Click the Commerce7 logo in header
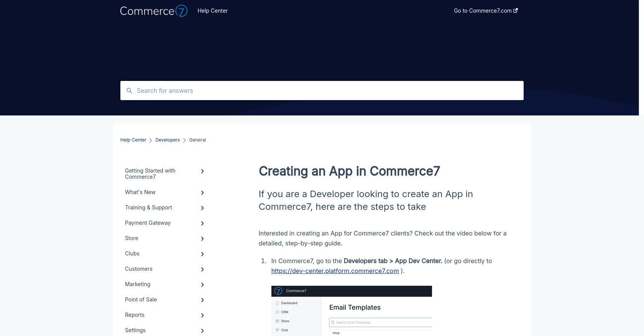 pos(154,11)
